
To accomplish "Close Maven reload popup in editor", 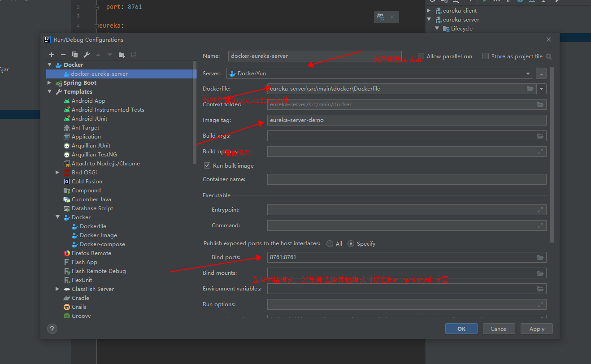I will click(x=392, y=17).
